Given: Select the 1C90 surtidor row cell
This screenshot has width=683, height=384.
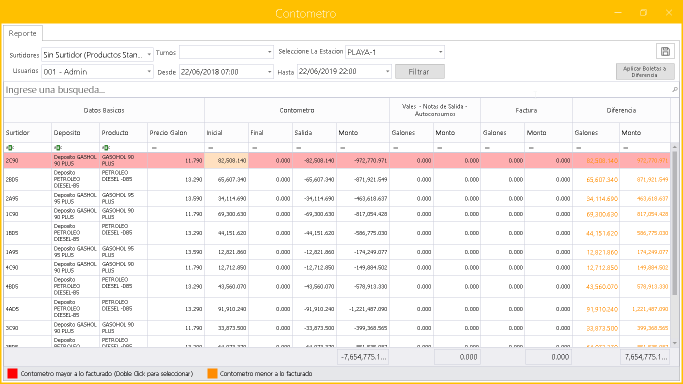Looking at the screenshot, I should click(x=27, y=214).
